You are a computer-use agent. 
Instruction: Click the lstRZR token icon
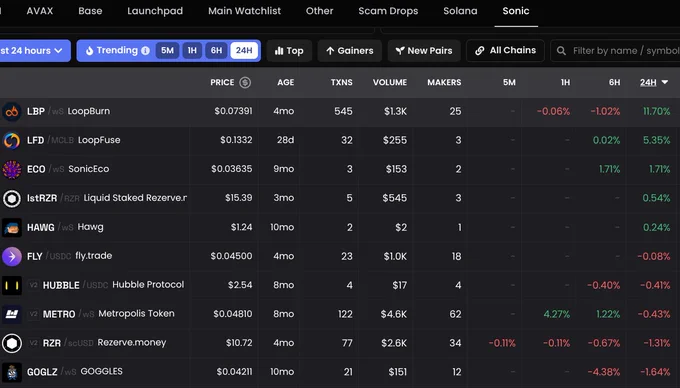click(x=12, y=199)
